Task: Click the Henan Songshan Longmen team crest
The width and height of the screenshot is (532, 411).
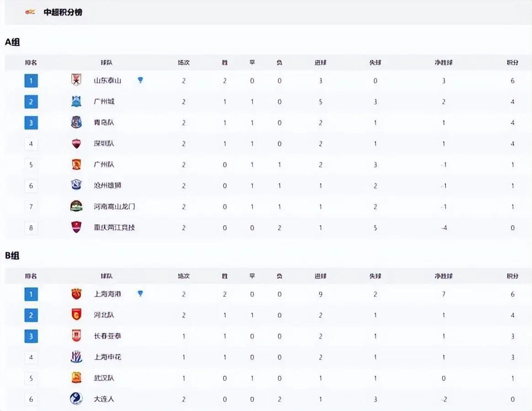Action: [x=76, y=206]
